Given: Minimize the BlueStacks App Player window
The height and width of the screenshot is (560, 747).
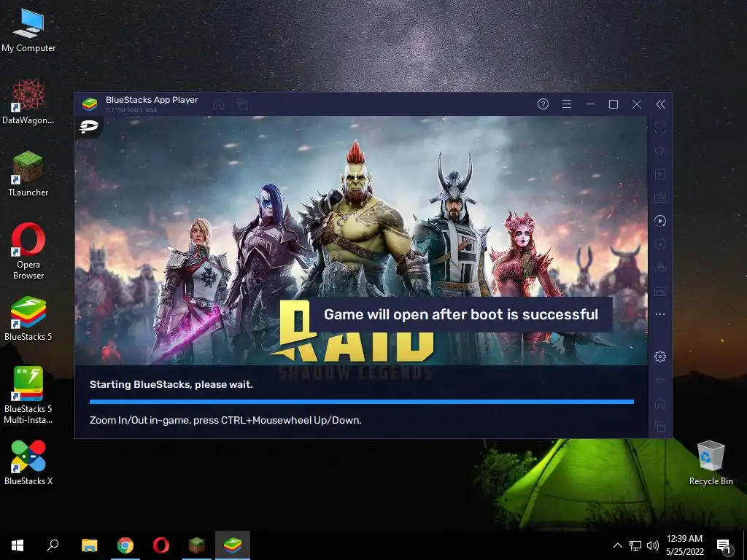Looking at the screenshot, I should [589, 104].
